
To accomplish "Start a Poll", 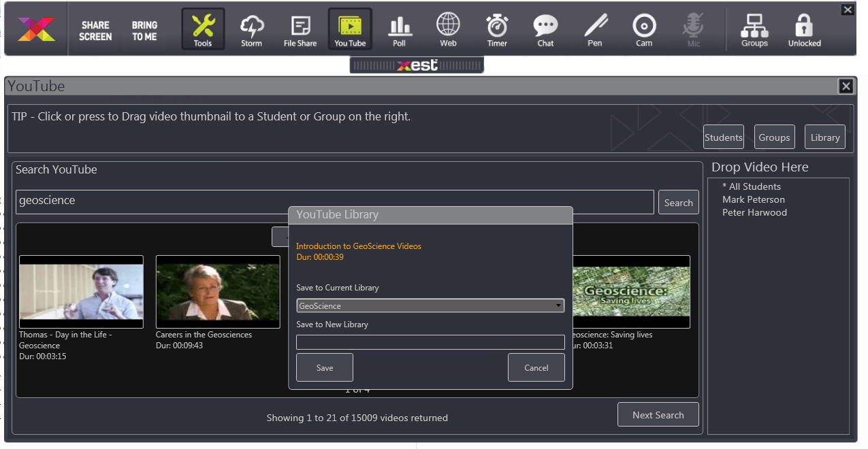I will tap(400, 31).
